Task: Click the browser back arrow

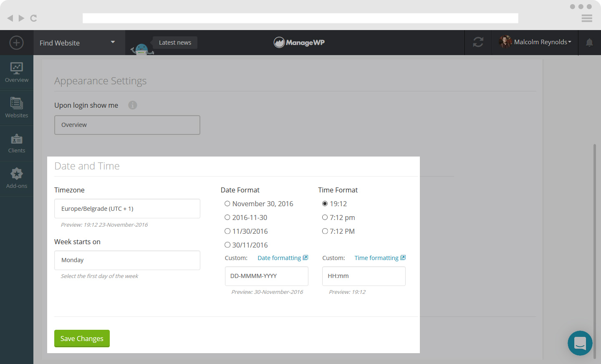Action: pos(10,18)
